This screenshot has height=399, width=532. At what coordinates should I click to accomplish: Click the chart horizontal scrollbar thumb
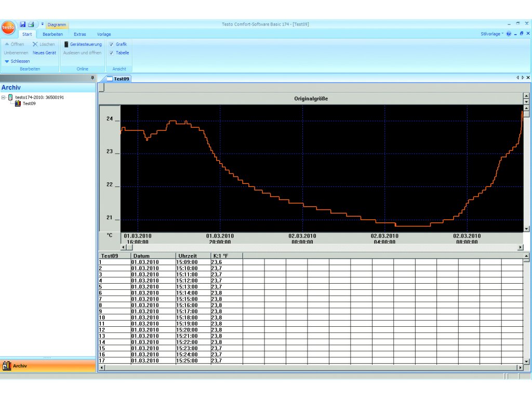pyautogui.click(x=129, y=247)
